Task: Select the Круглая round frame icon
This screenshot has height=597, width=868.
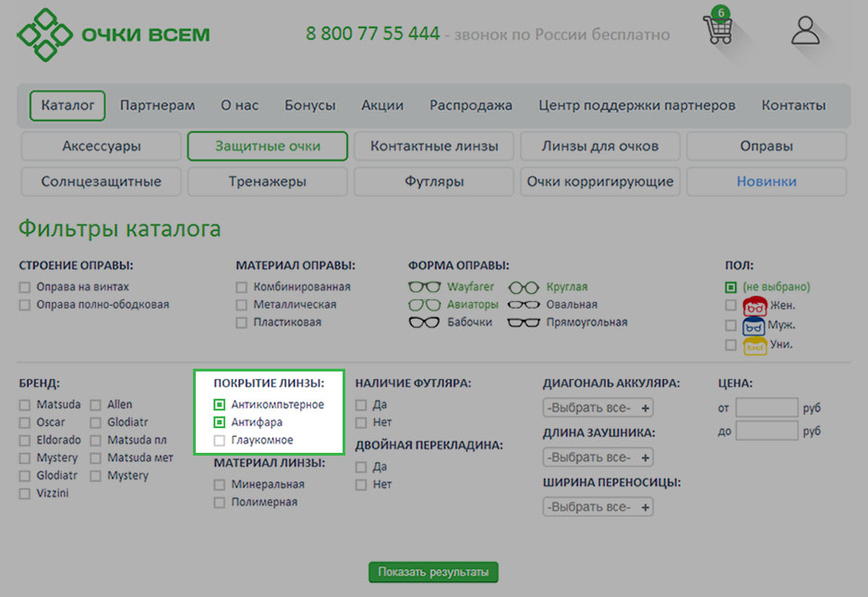Action: [524, 287]
